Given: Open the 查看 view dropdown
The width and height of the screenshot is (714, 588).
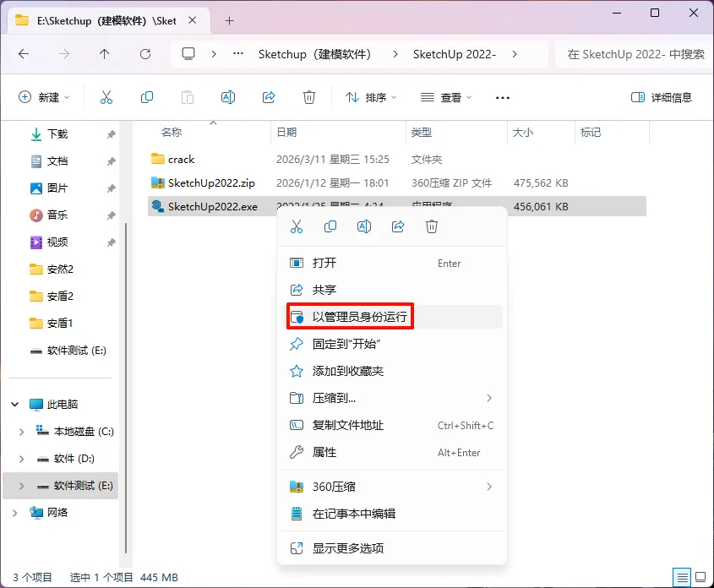Looking at the screenshot, I should [446, 97].
